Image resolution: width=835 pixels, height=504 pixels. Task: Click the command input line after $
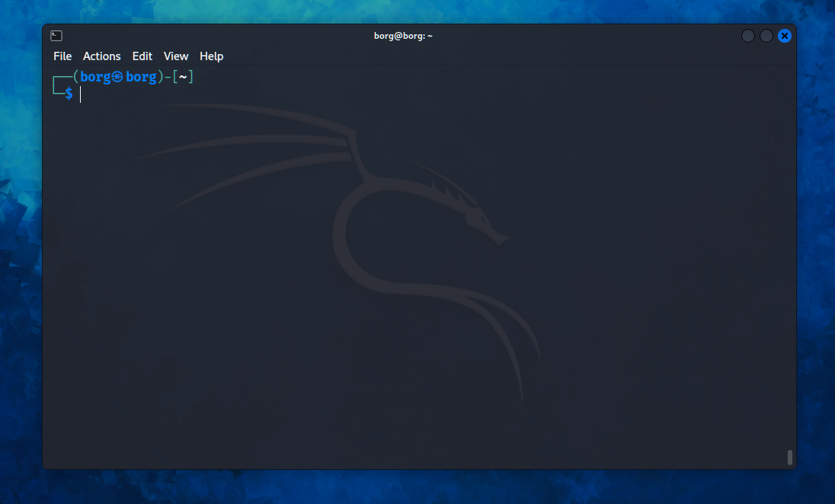[x=434, y=94]
